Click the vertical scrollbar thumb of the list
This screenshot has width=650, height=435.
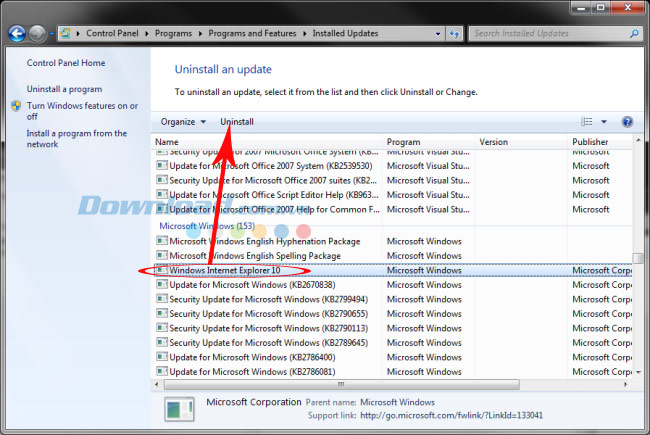click(x=638, y=258)
